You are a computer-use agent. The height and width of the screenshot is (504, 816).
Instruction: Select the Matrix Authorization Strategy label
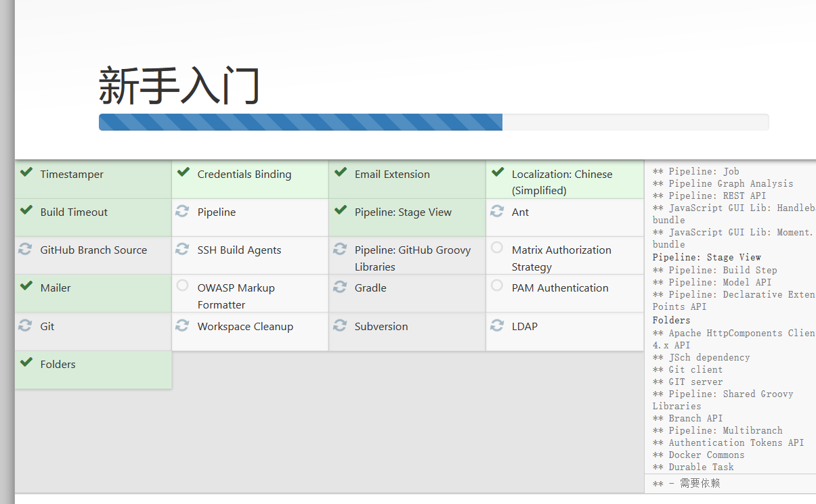(561, 258)
